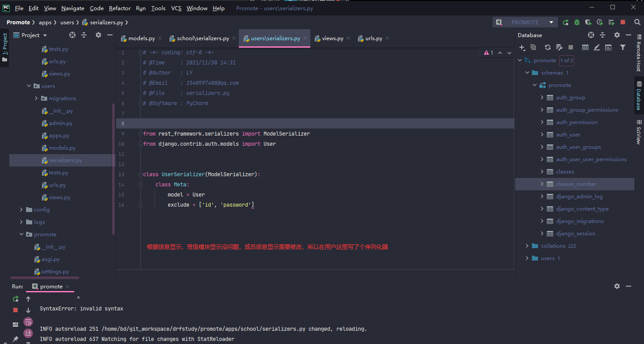Hide the Project panel
Image resolution: width=644 pixels, height=344 pixels.
[110, 35]
